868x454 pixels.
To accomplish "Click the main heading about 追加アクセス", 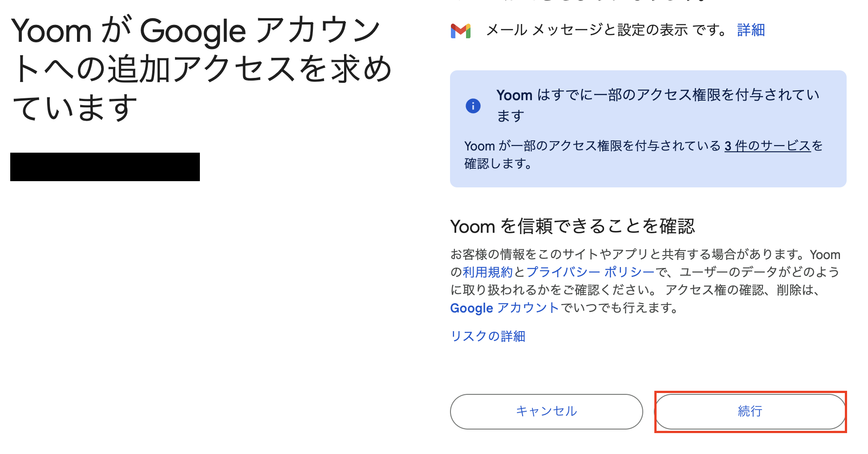I will (200, 69).
